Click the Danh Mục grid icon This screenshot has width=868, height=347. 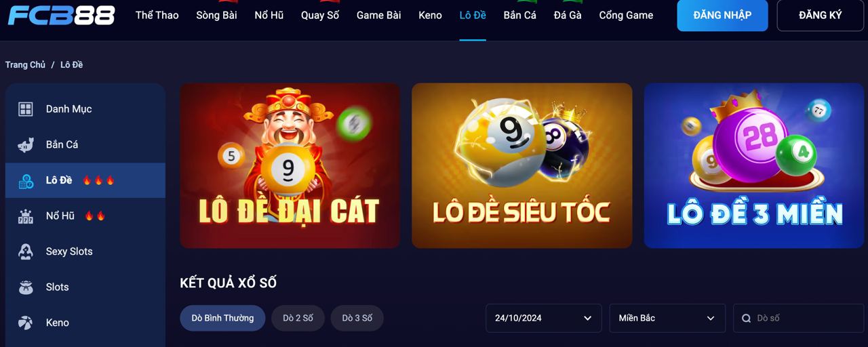click(25, 109)
